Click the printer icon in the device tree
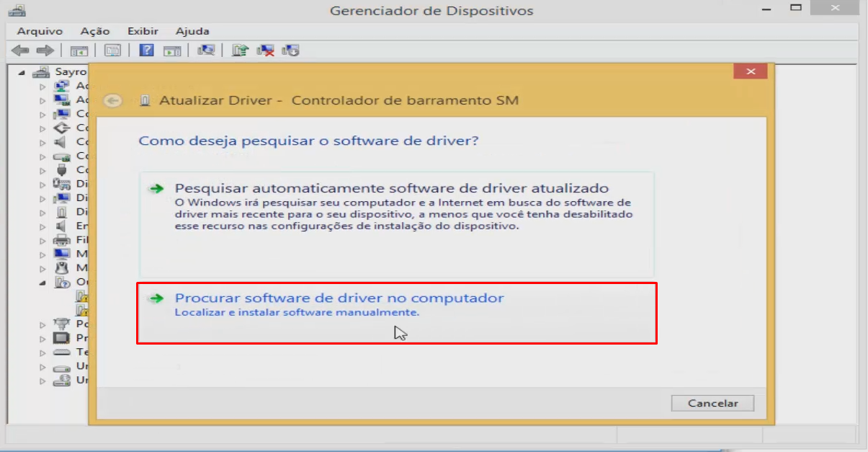Image resolution: width=868 pixels, height=452 pixels. pyautogui.click(x=63, y=240)
